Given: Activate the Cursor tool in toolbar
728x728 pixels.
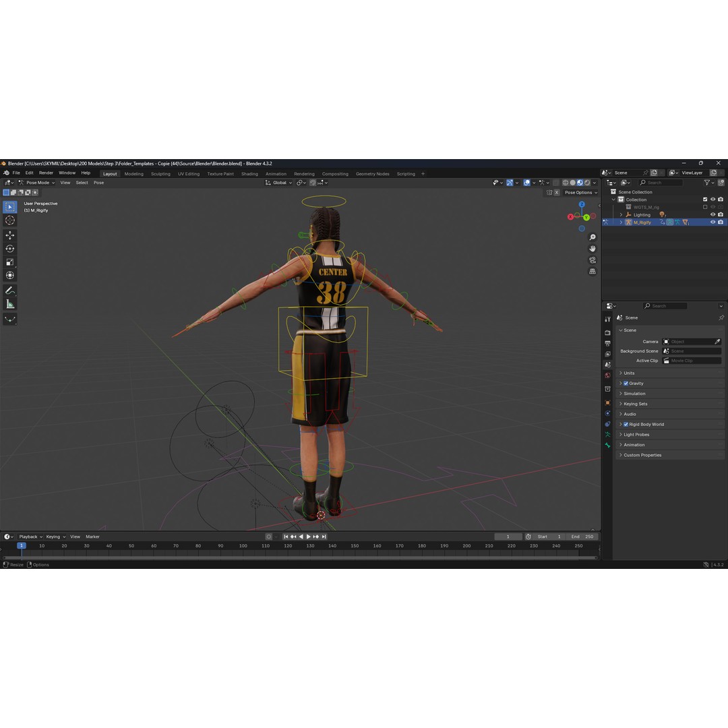Looking at the screenshot, I should [9, 220].
